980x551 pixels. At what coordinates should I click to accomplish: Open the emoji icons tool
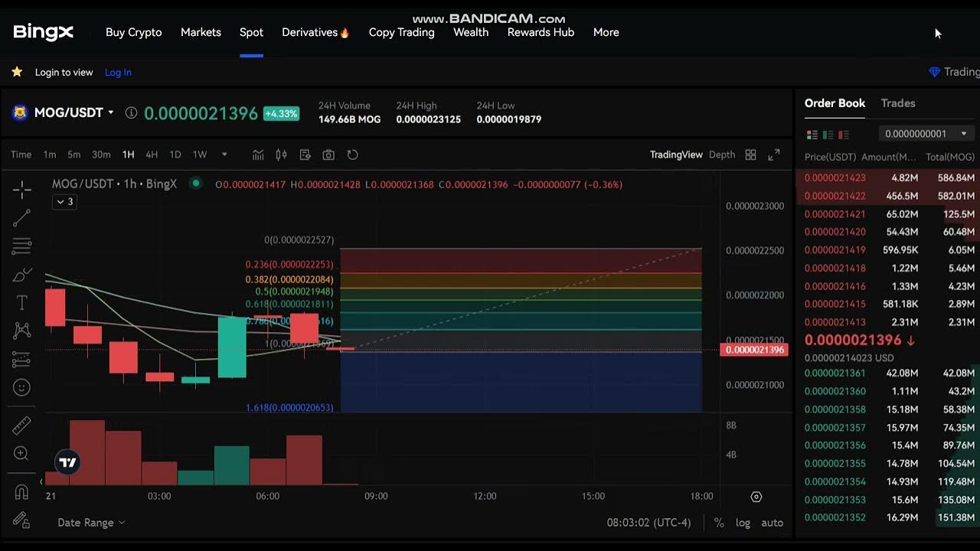tap(21, 387)
